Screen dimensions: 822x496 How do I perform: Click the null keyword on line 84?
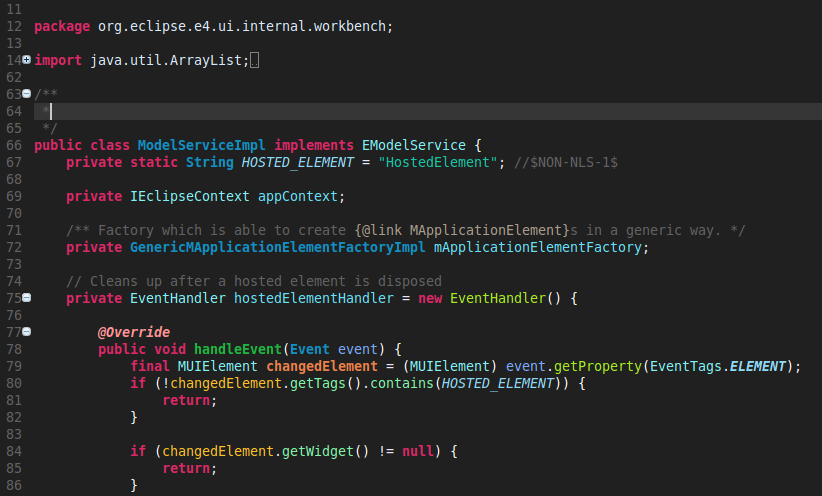pyautogui.click(x=418, y=451)
